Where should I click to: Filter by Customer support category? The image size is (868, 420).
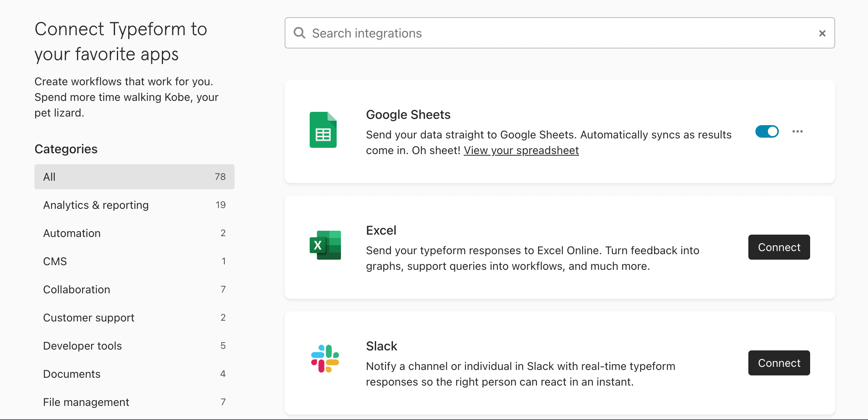coord(134,318)
